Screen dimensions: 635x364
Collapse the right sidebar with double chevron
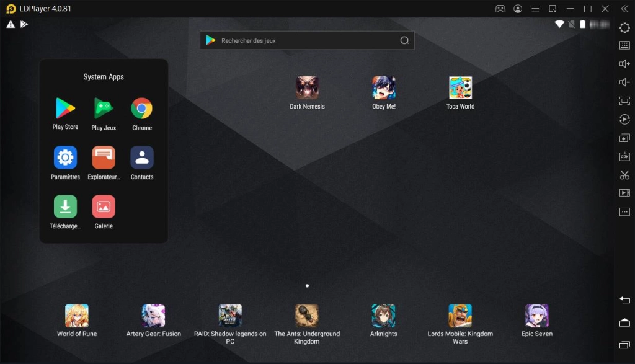click(624, 9)
